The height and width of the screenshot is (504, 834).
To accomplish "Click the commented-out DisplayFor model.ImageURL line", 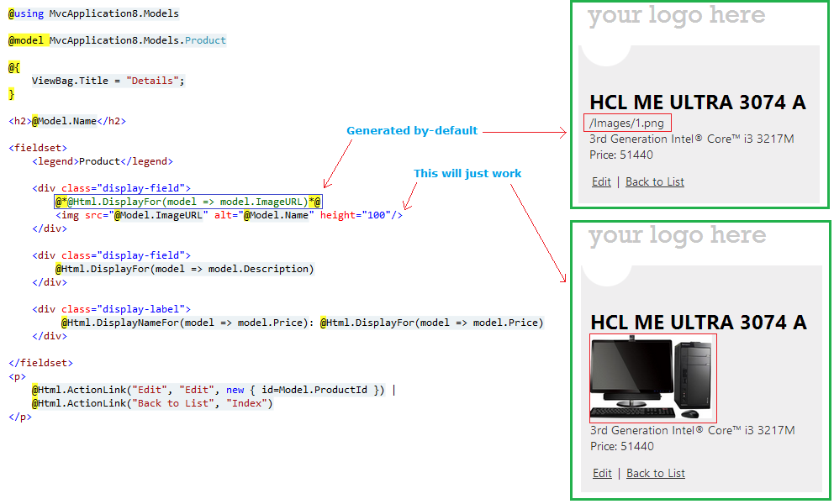I will pos(188,202).
